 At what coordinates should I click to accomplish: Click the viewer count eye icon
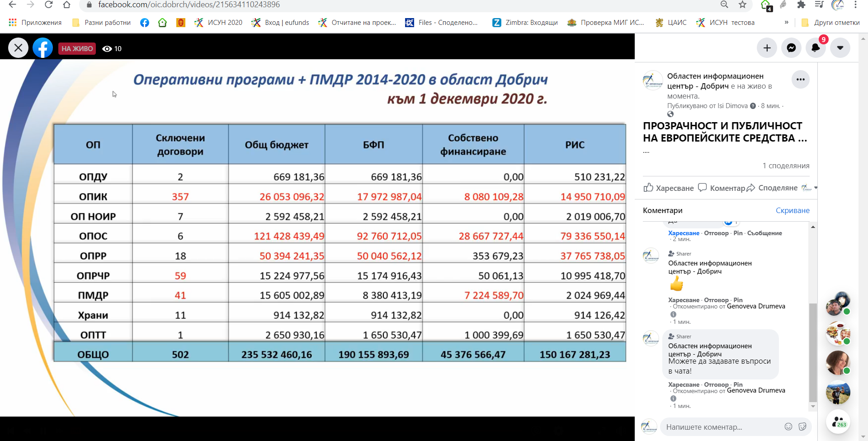107,49
